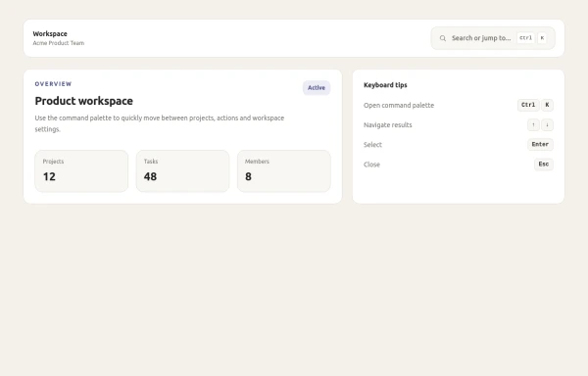Click the magnifier icon in search box
Screen dimensions: 588x376
pyautogui.click(x=443, y=38)
